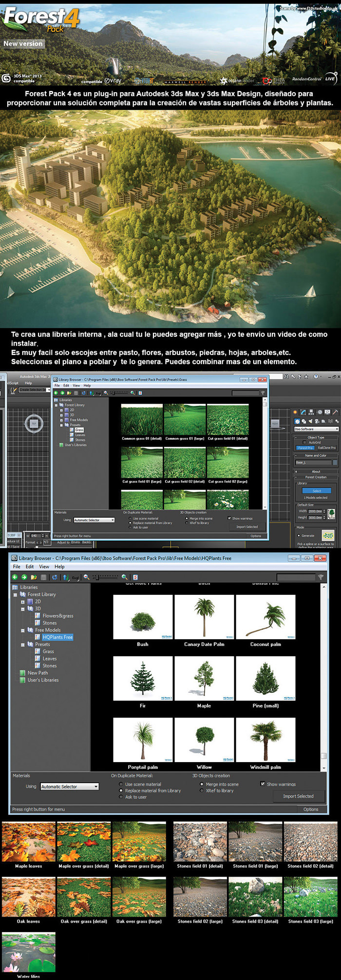Click the RailClone Pro object type button
Image resolution: width=341 pixels, height=980 pixels.
click(327, 448)
